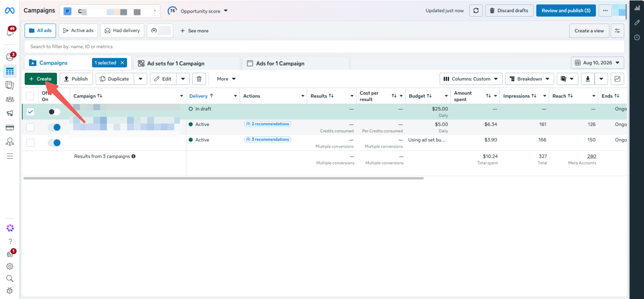Export table data with download icon
Image resolution: width=644 pixels, height=299 pixels.
click(588, 79)
